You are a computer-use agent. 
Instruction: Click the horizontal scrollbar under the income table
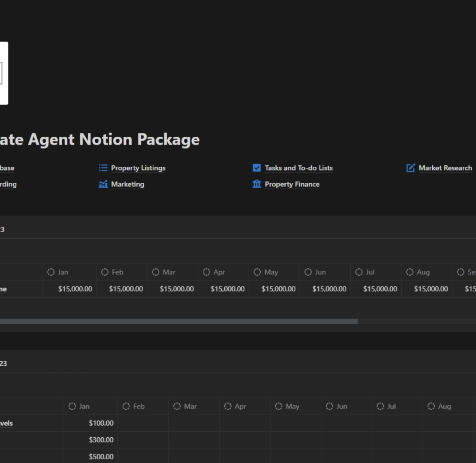[x=179, y=321]
